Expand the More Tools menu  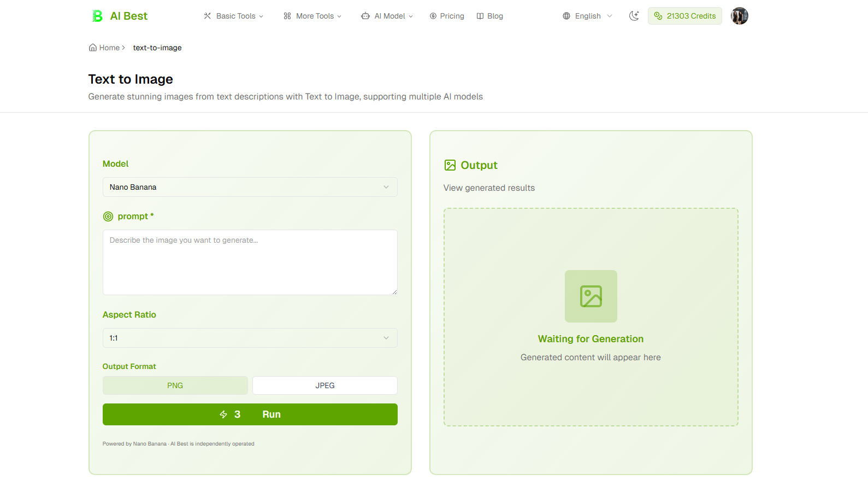[x=312, y=16]
